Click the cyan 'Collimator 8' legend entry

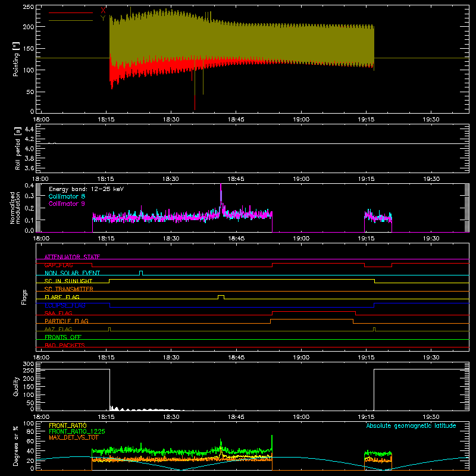(x=67, y=196)
